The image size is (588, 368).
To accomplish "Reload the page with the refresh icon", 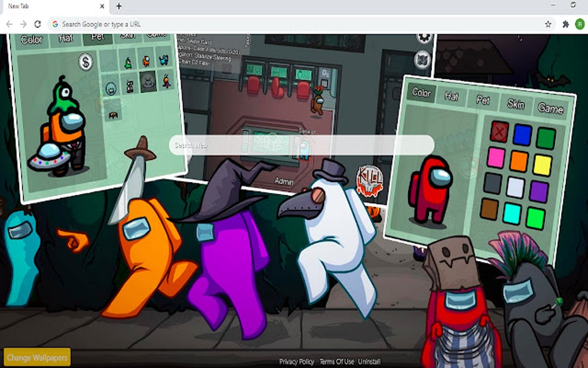I will tap(37, 24).
